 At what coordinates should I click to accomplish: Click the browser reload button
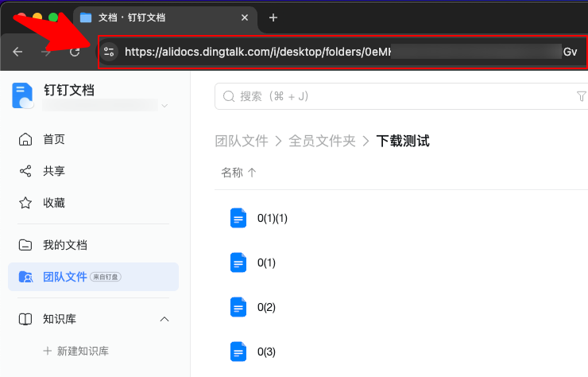pyautogui.click(x=75, y=52)
